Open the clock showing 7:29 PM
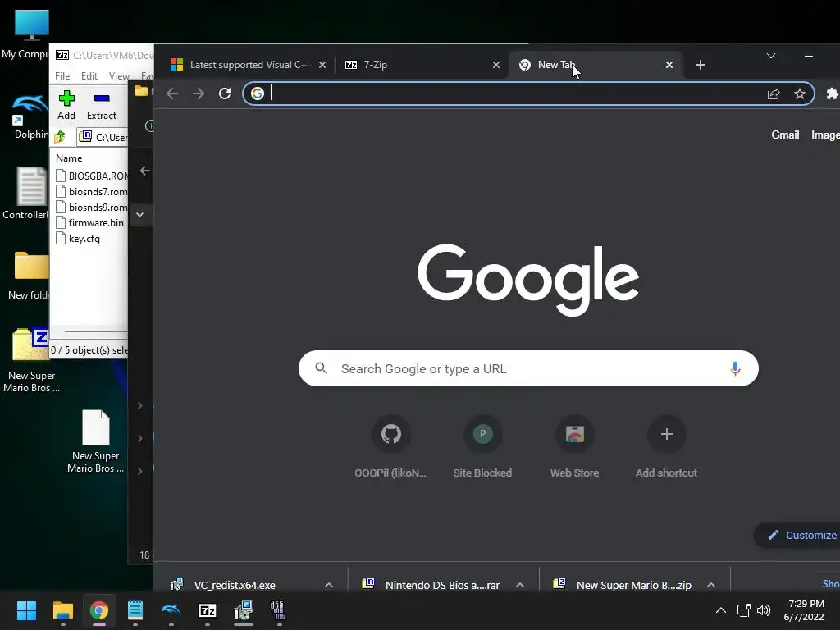Image resolution: width=840 pixels, height=630 pixels. tap(806, 610)
